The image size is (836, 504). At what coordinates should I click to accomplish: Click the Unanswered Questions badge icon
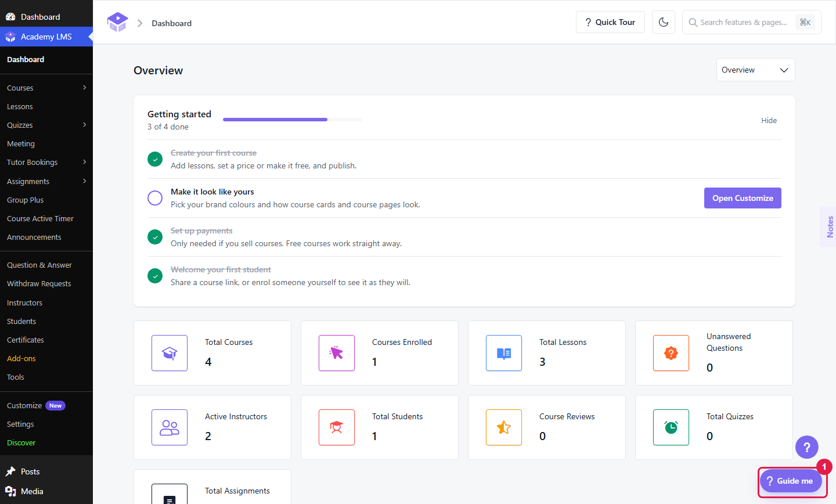(x=671, y=353)
